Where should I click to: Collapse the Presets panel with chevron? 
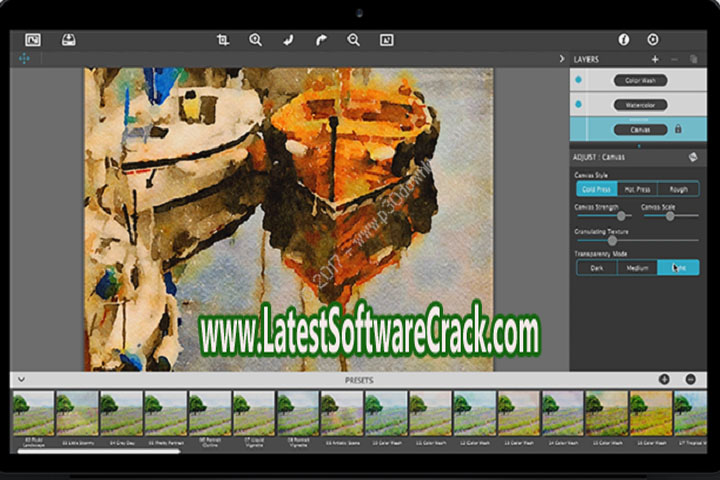[21, 379]
